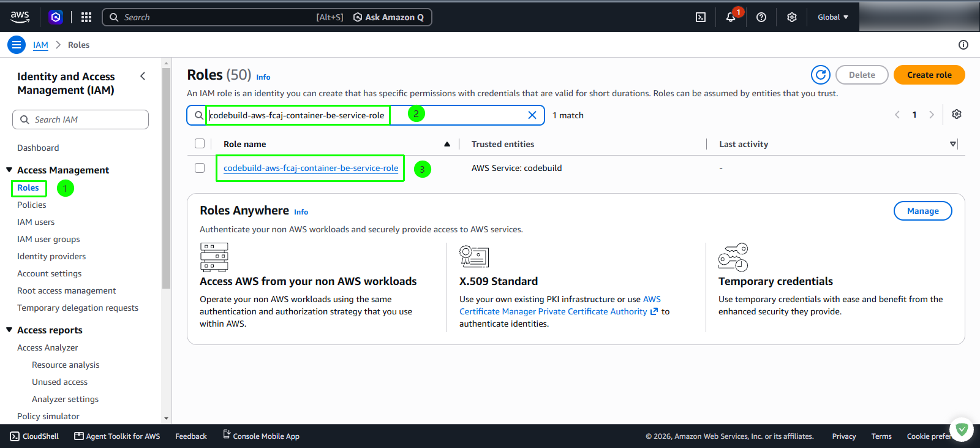Open the Roles info link

point(263,77)
